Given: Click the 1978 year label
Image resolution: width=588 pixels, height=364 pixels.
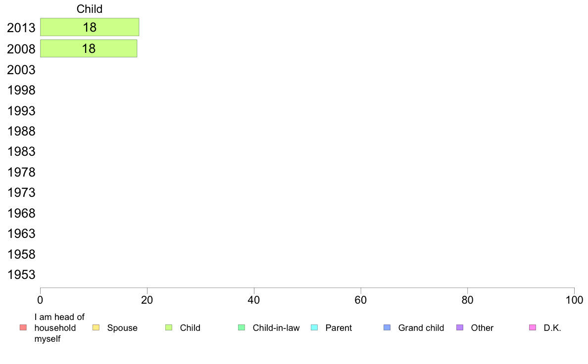Looking at the screenshot, I should pos(21,173).
